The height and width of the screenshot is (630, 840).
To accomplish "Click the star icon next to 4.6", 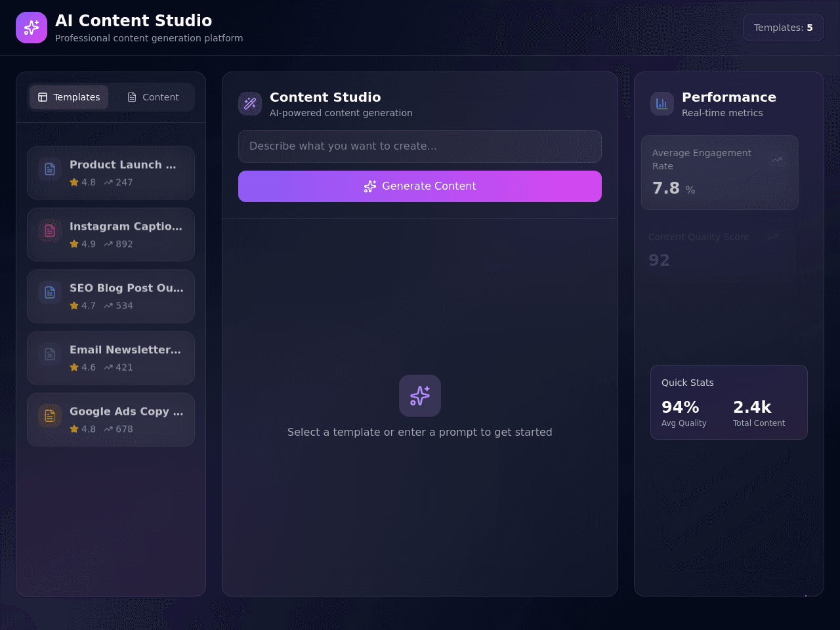I will pyautogui.click(x=74, y=367).
